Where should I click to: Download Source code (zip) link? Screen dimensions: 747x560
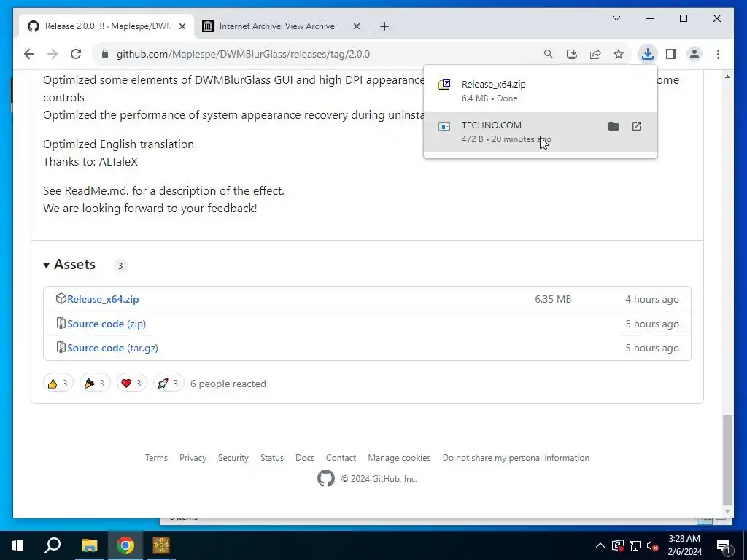(107, 324)
